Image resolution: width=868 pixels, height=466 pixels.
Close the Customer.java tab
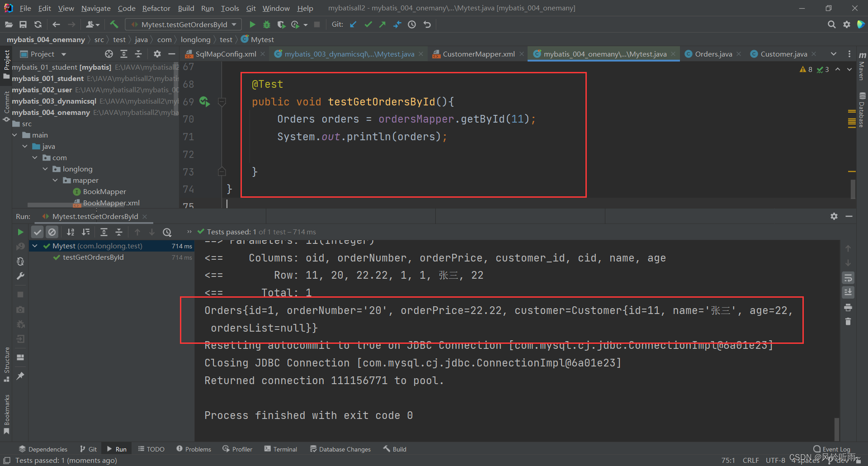[814, 54]
